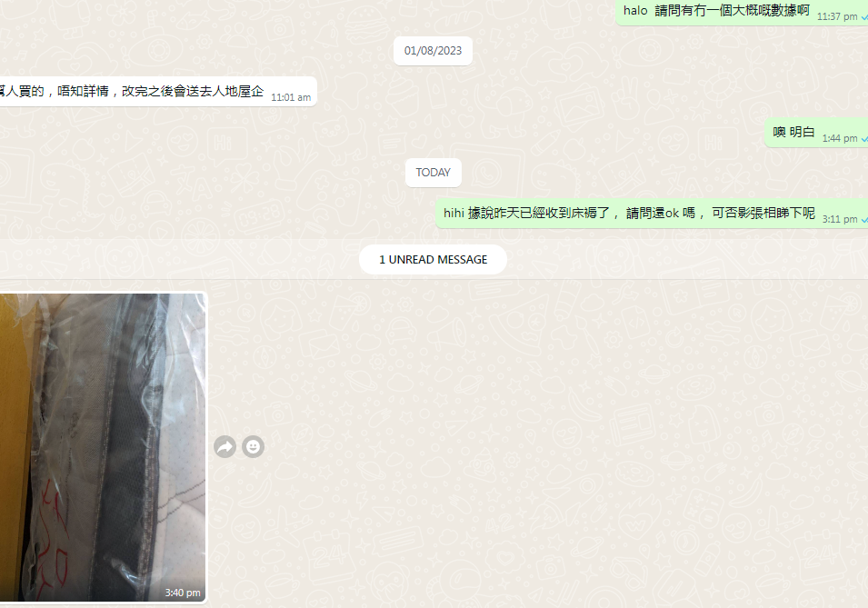Select the 'halo 請問有冇一個大概嘅數據啊' message

click(x=742, y=11)
